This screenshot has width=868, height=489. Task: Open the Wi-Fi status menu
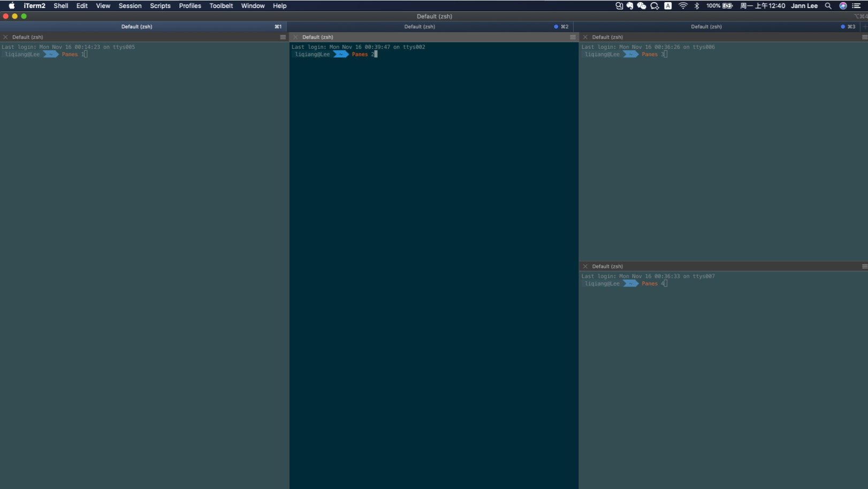(x=683, y=6)
